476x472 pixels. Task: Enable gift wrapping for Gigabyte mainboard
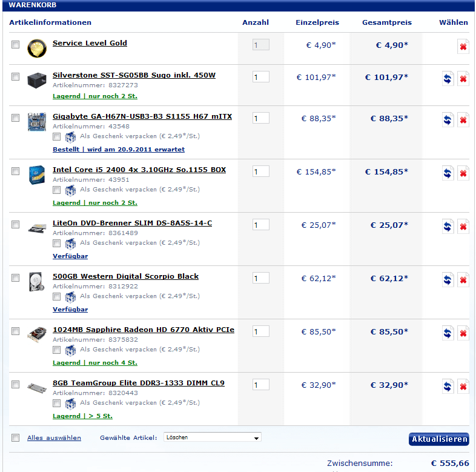pos(56,137)
